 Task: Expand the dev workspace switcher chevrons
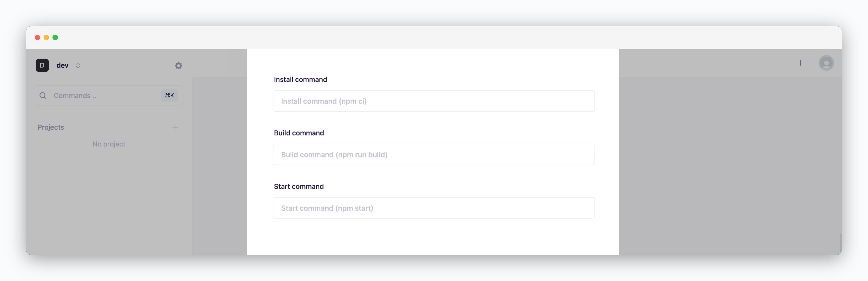click(x=78, y=66)
